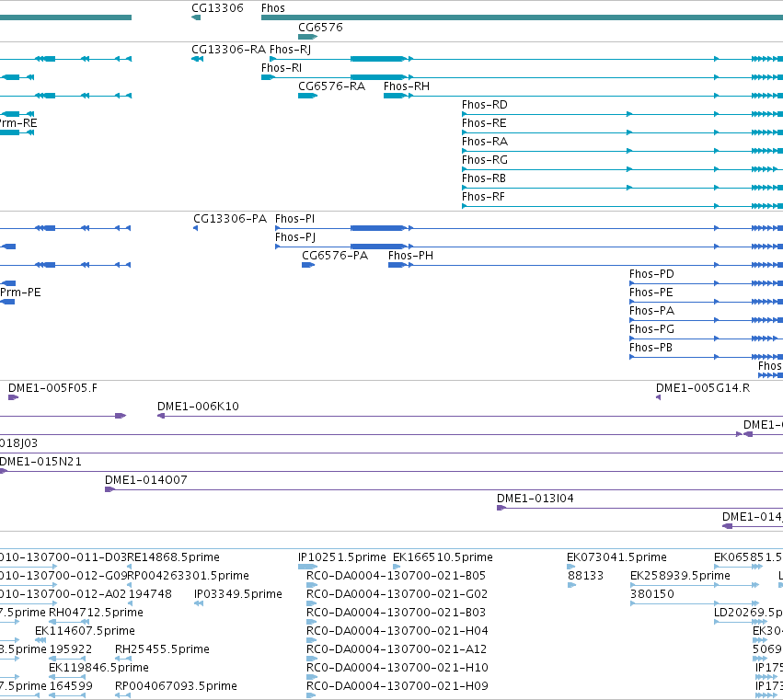
Task: Click the Fhos-PD protein label
Action: pyautogui.click(x=651, y=274)
